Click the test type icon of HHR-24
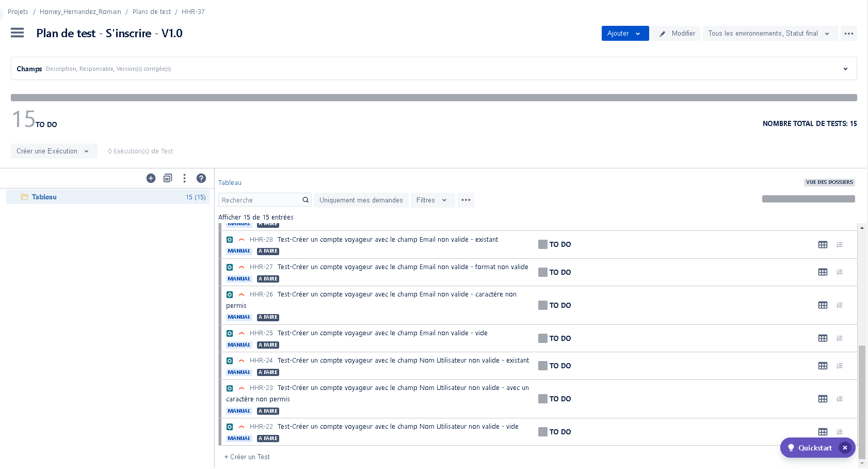868x469 pixels. click(230, 361)
